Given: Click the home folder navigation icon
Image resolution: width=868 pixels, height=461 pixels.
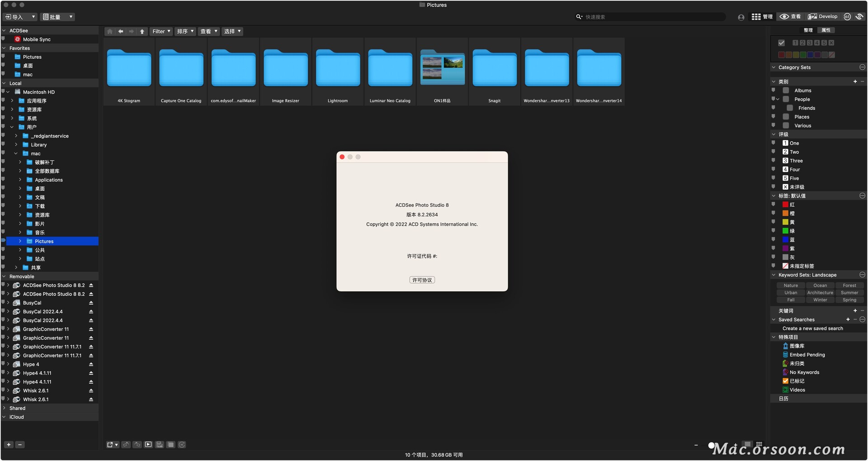Looking at the screenshot, I should tap(109, 32).
